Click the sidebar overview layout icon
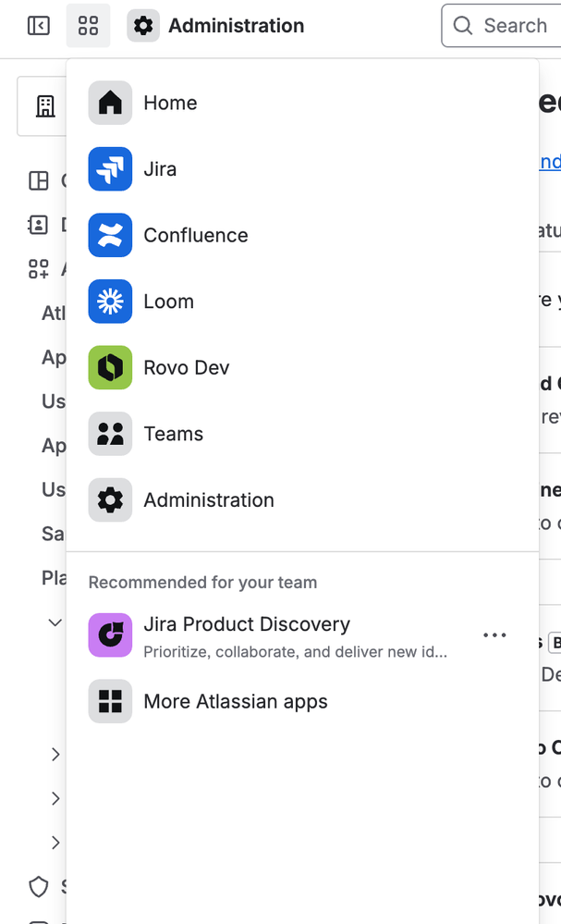Viewport: 561px width, 924px height. pyautogui.click(x=39, y=180)
